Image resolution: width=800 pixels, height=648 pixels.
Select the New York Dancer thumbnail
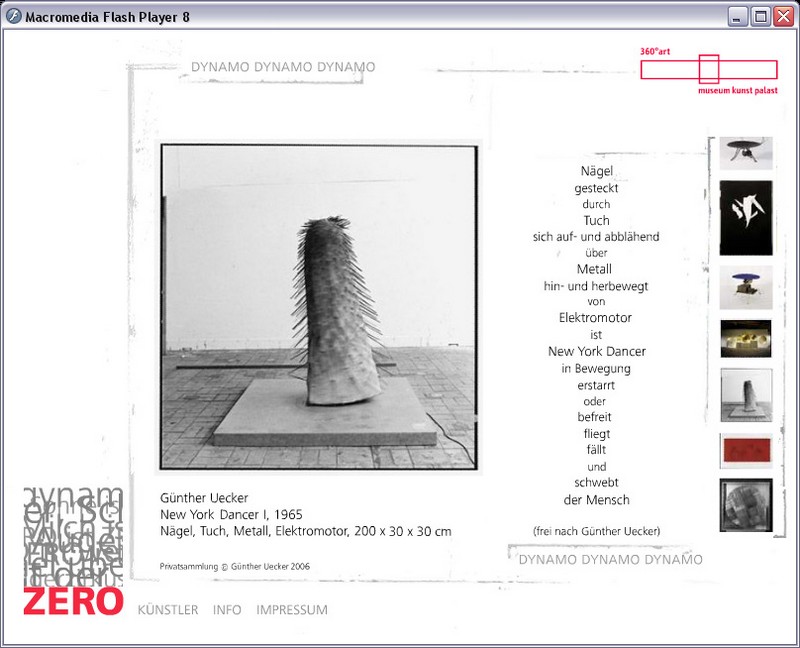[x=746, y=395]
